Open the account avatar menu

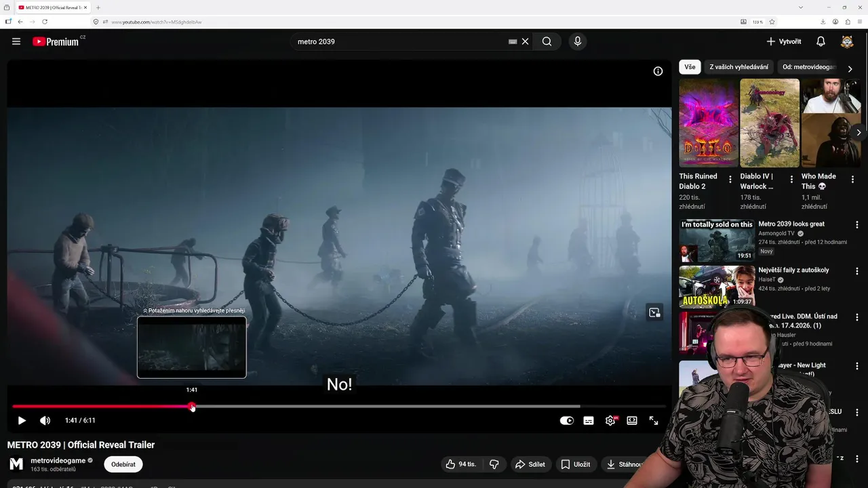point(847,41)
